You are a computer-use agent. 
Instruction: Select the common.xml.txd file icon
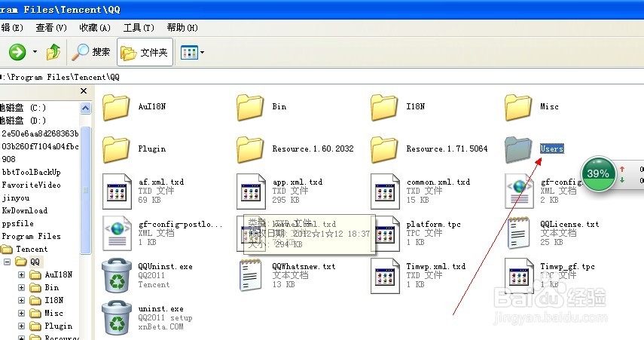coord(385,191)
